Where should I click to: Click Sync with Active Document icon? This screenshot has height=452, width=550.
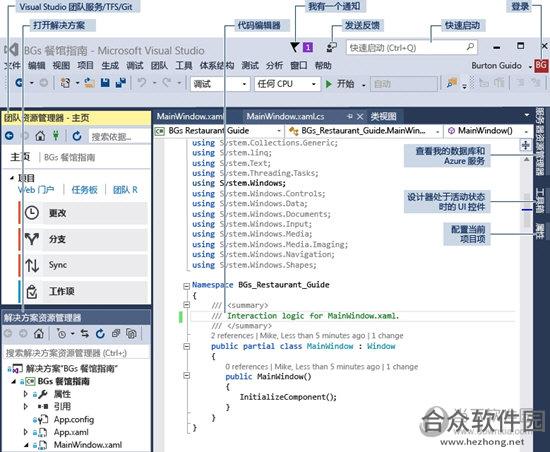pyautogui.click(x=85, y=333)
